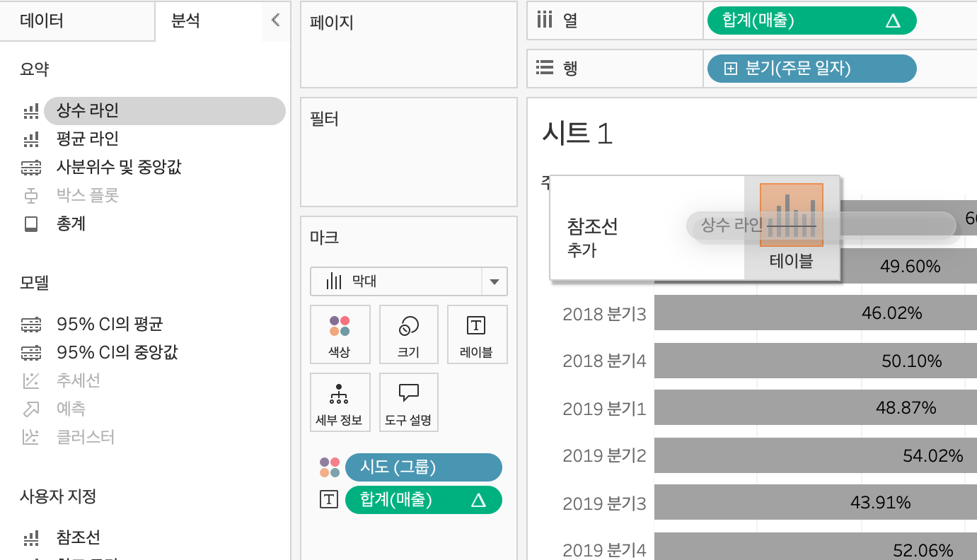Open the 레이블 marks card button
Screen dimensions: 977x560
click(476, 334)
